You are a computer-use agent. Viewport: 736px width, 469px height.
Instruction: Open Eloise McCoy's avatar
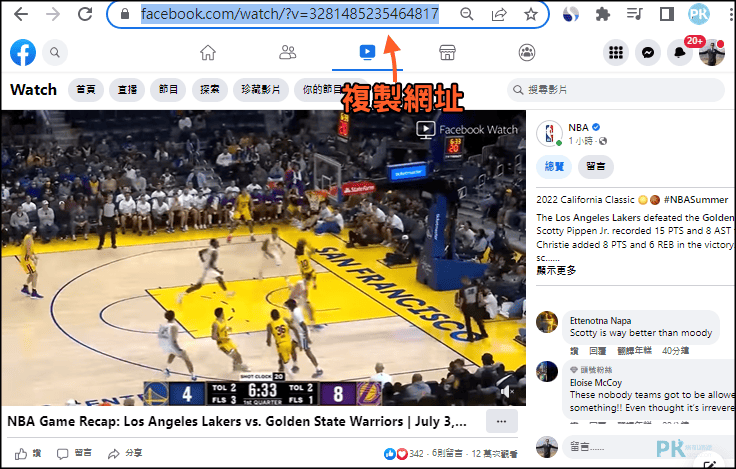(547, 372)
